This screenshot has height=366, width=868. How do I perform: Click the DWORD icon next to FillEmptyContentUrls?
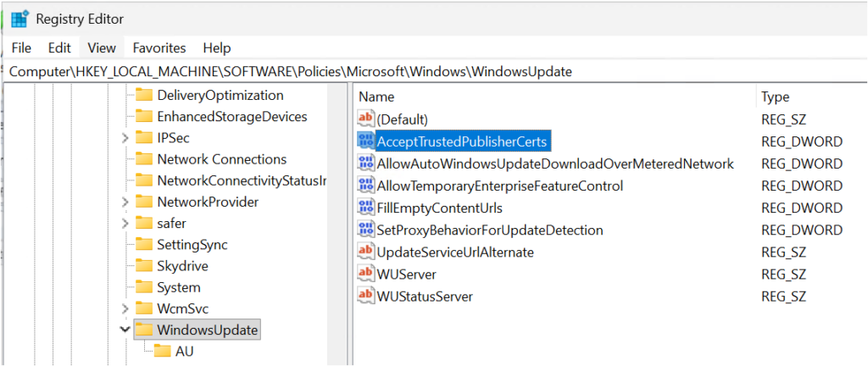366,208
